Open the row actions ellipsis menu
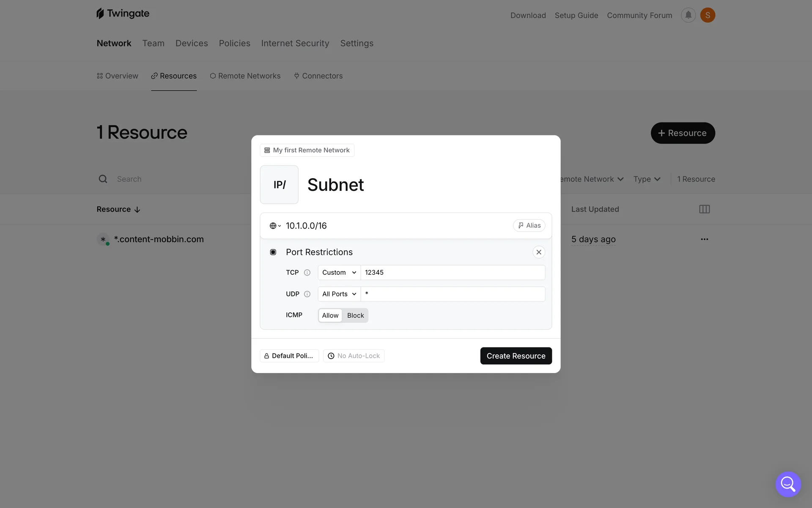 [704, 239]
